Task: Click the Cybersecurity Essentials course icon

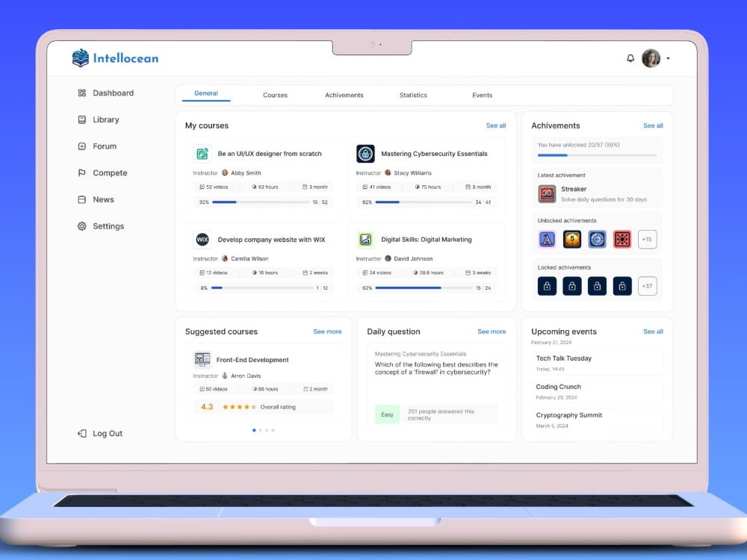Action: click(x=365, y=154)
